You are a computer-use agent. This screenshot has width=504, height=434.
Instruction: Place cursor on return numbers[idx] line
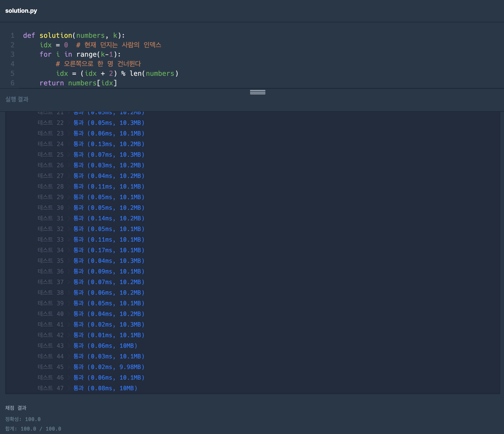pyautogui.click(x=78, y=83)
